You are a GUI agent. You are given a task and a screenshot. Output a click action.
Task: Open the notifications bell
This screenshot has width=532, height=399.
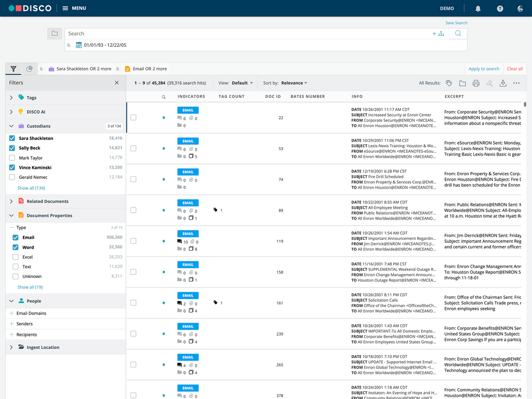pos(478,8)
